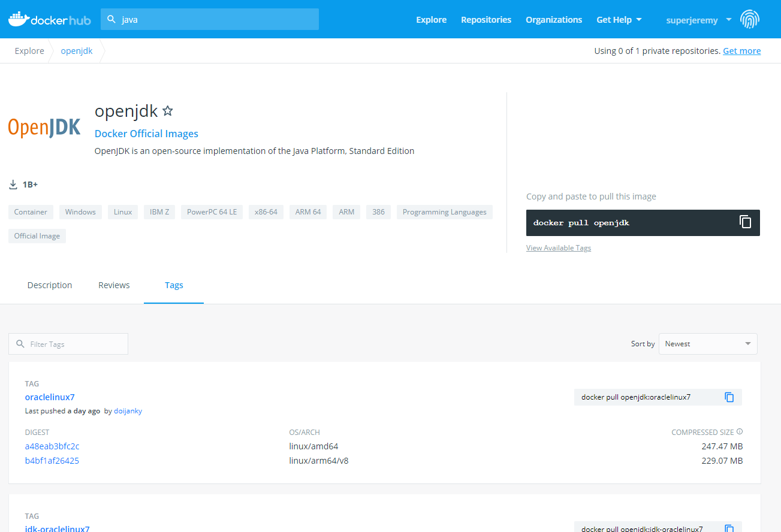Click the docker pull openjdk command box
Image resolution: width=781 pixels, height=532 pixels.
[643, 222]
